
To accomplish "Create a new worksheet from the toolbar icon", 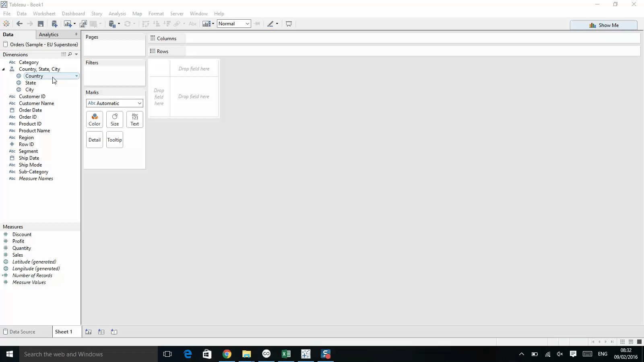I will click(x=67, y=24).
